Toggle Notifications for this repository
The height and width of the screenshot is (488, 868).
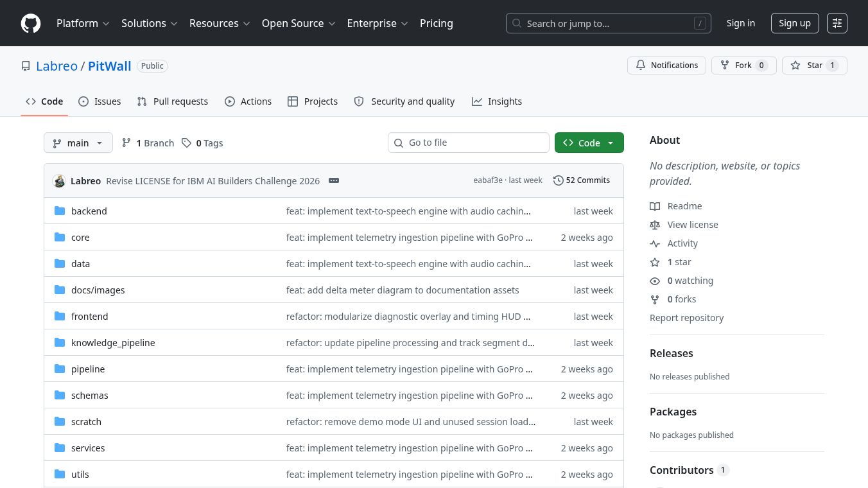667,65
